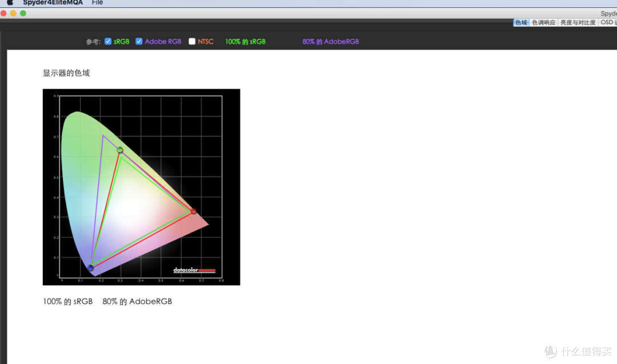Screen dimensions: 617x364
Task: Zoom the window with the green button
Action: coord(23,13)
